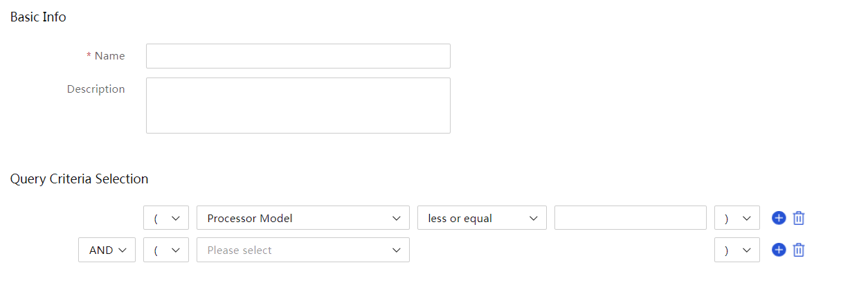Focus the Description text area
Screen dimensions: 868x292
pyautogui.click(x=298, y=105)
